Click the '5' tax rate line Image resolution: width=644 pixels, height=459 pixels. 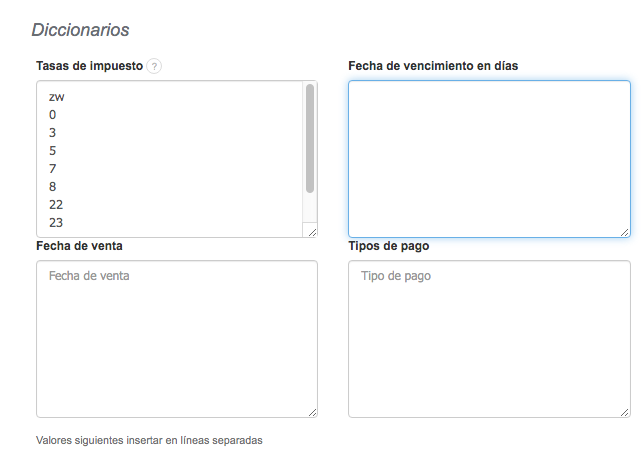tap(53, 151)
